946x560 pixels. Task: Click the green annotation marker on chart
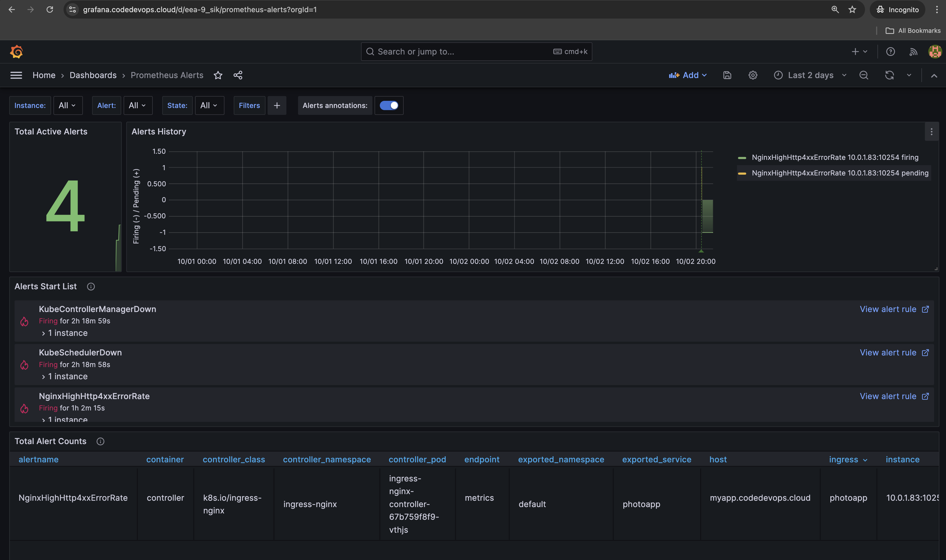701,251
